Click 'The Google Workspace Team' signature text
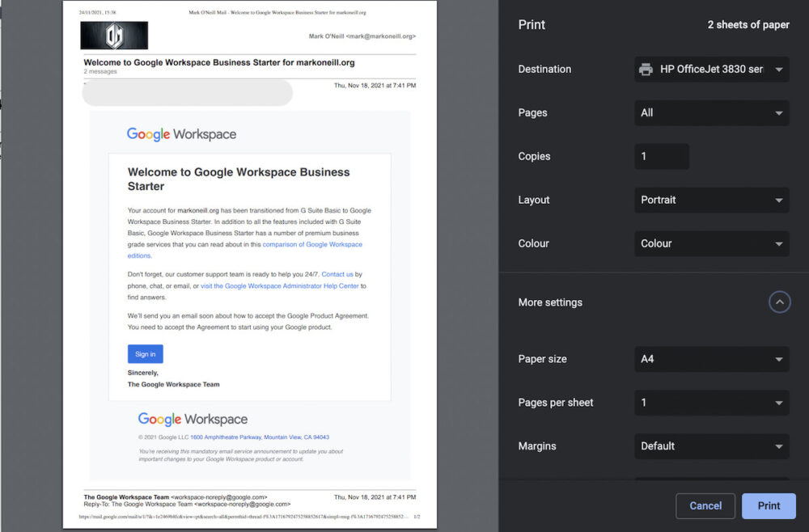 point(173,385)
